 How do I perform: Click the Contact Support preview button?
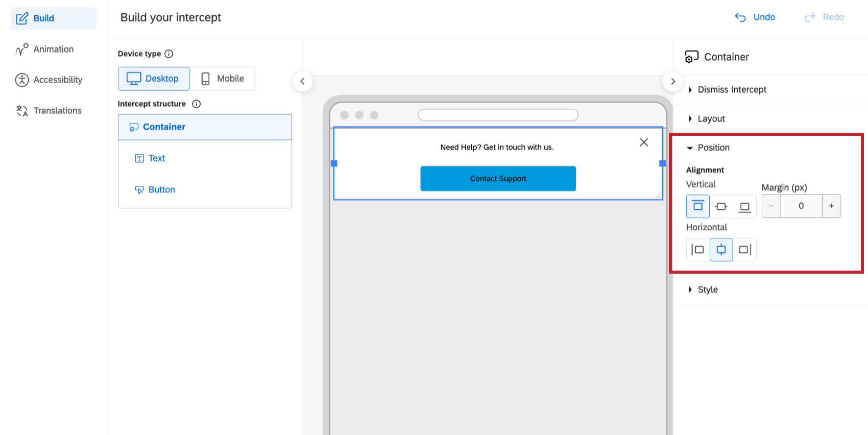[x=498, y=179]
